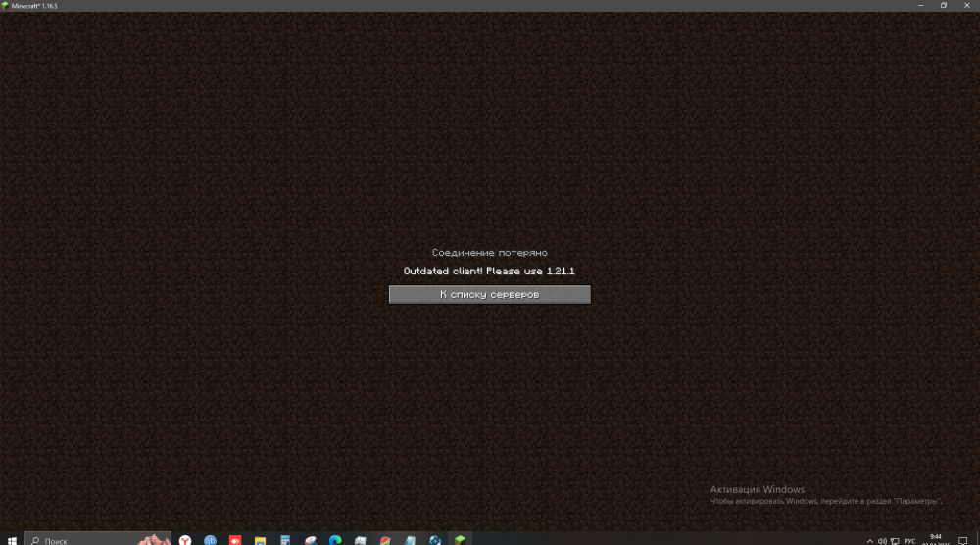Open the volume control in system tray
The height and width of the screenshot is (545, 980).
(x=882, y=541)
